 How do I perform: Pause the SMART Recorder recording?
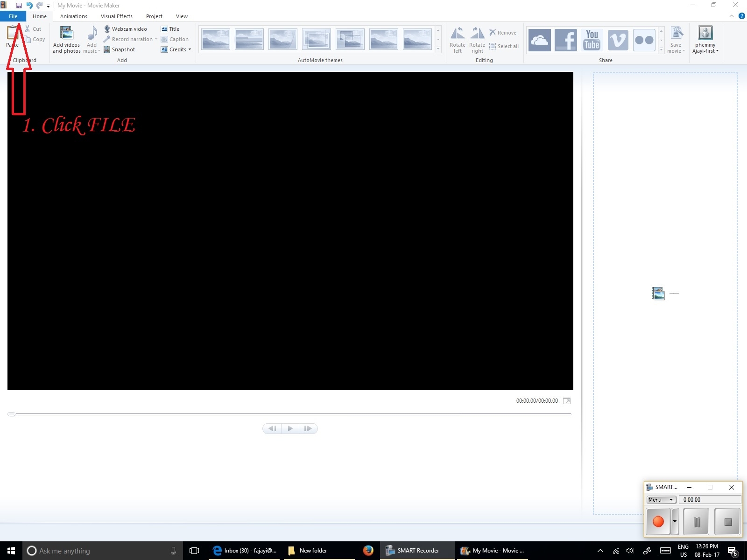pyautogui.click(x=696, y=522)
